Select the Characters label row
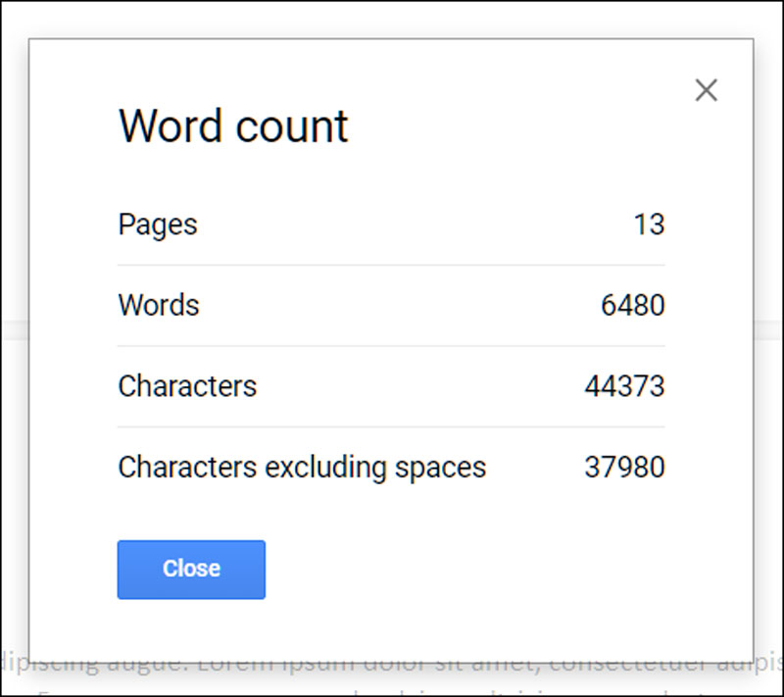 coord(187,386)
